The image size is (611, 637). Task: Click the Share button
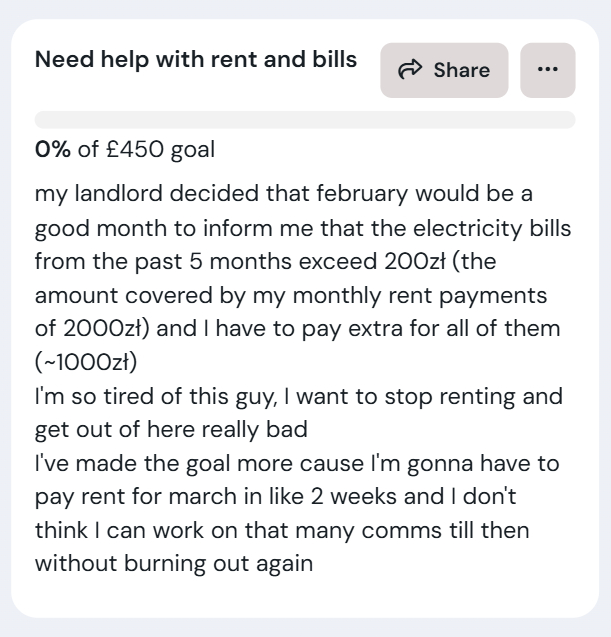tap(444, 70)
